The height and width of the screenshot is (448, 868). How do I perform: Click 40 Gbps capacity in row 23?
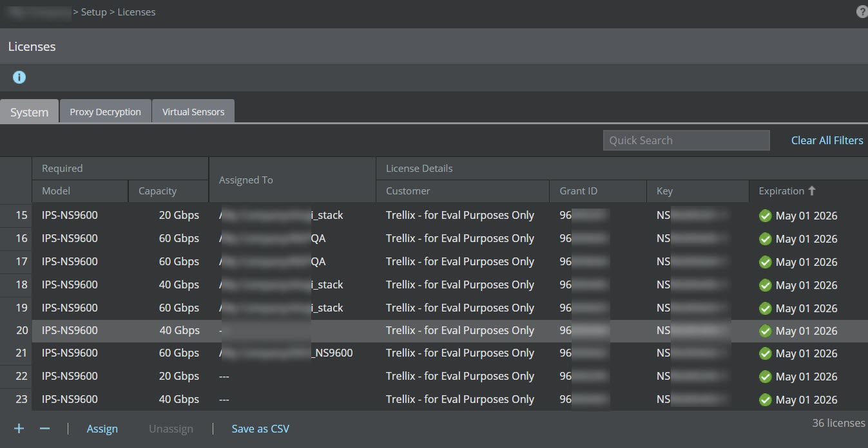pos(179,399)
